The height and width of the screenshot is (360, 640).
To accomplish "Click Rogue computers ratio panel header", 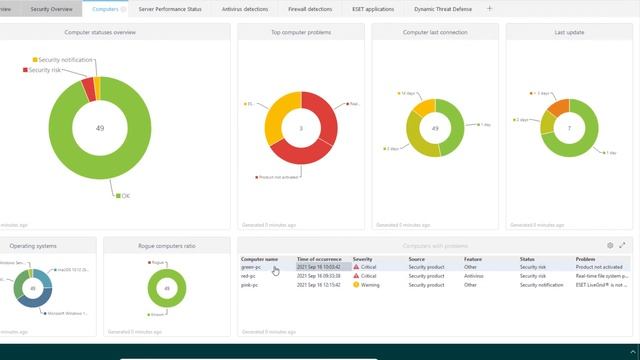I will 167,246.
